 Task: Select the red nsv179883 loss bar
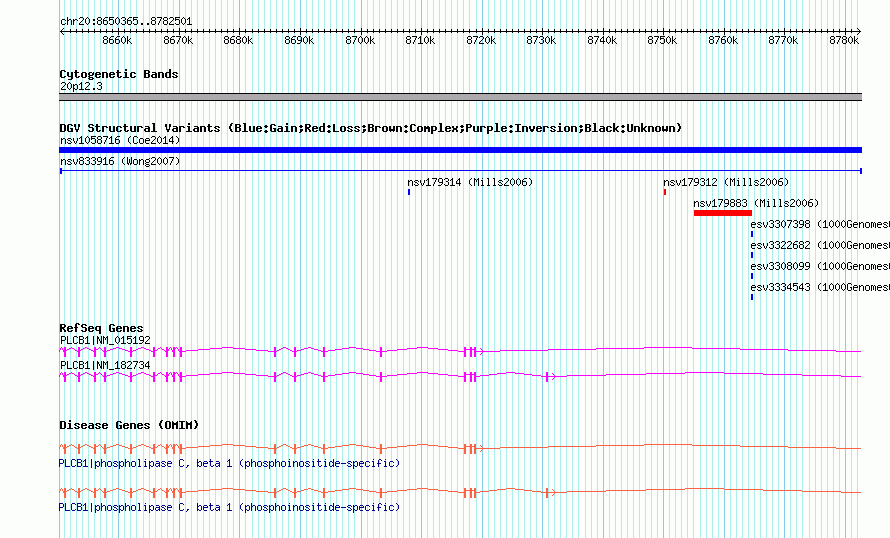723,213
